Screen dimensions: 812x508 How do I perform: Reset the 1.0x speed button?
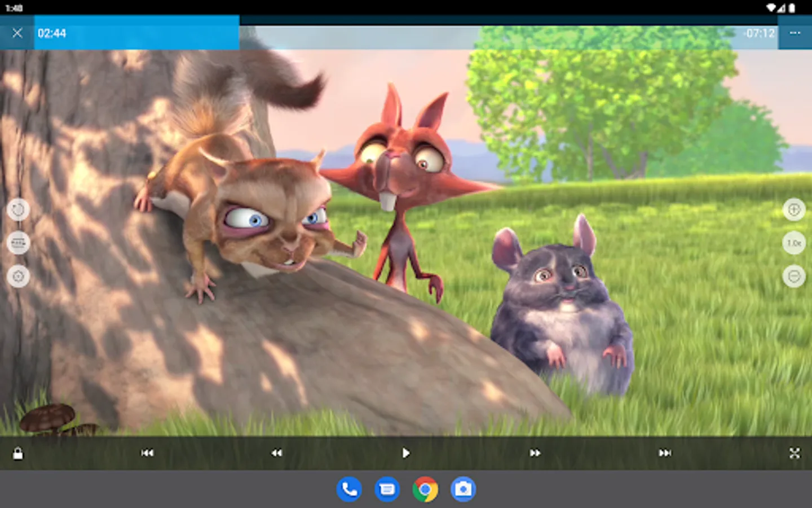pyautogui.click(x=794, y=243)
